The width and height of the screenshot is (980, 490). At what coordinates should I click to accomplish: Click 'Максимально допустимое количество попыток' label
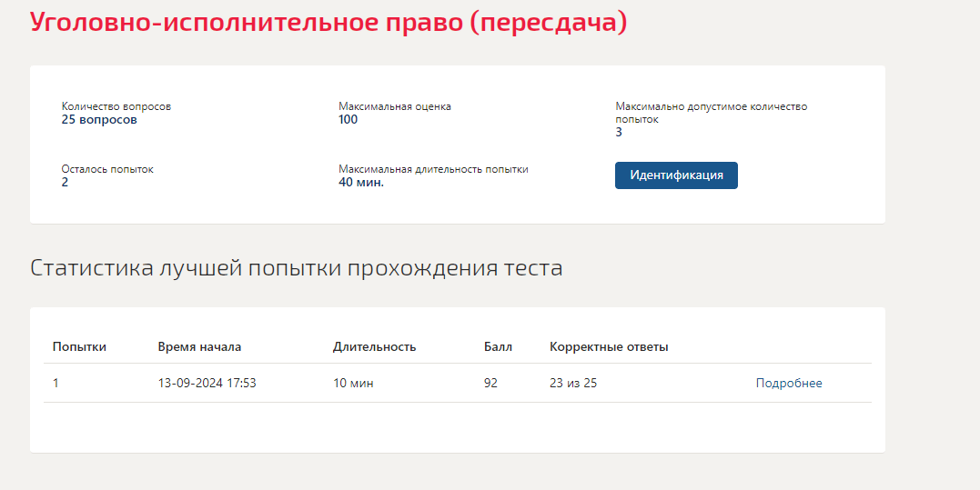[712, 113]
